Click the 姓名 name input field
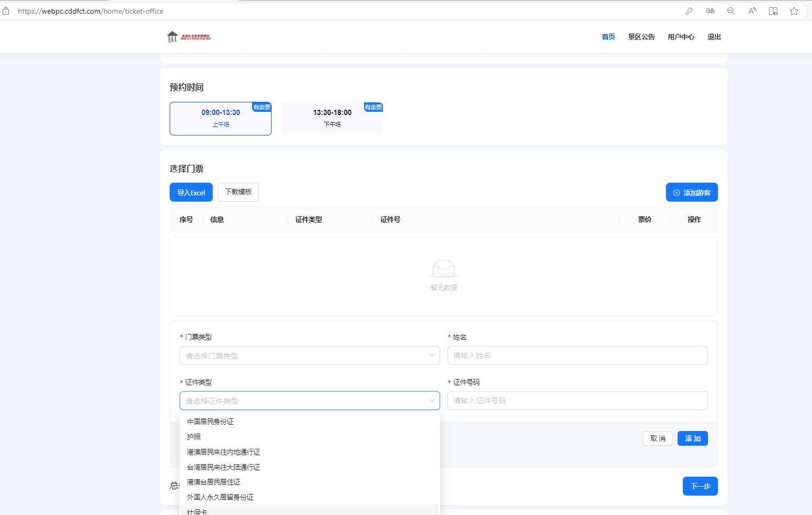 click(x=577, y=355)
